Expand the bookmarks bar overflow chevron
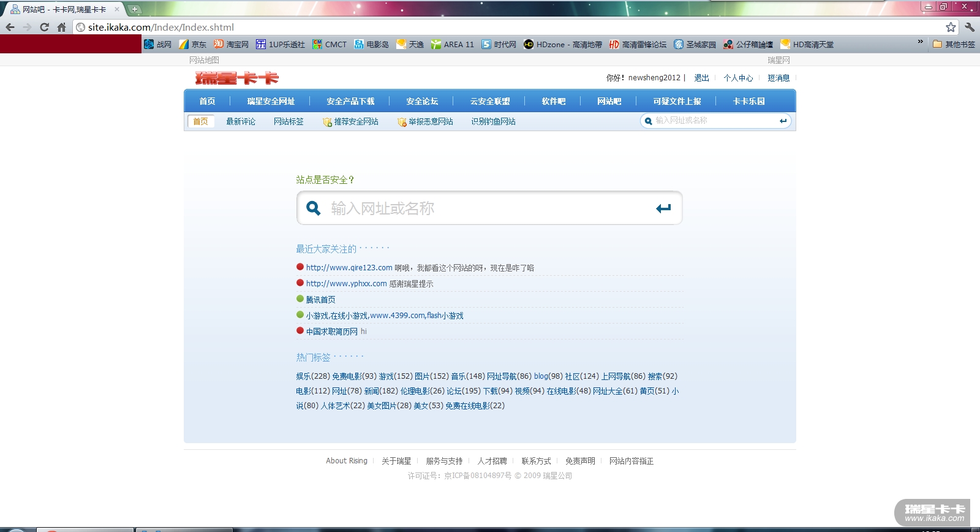 [920, 42]
